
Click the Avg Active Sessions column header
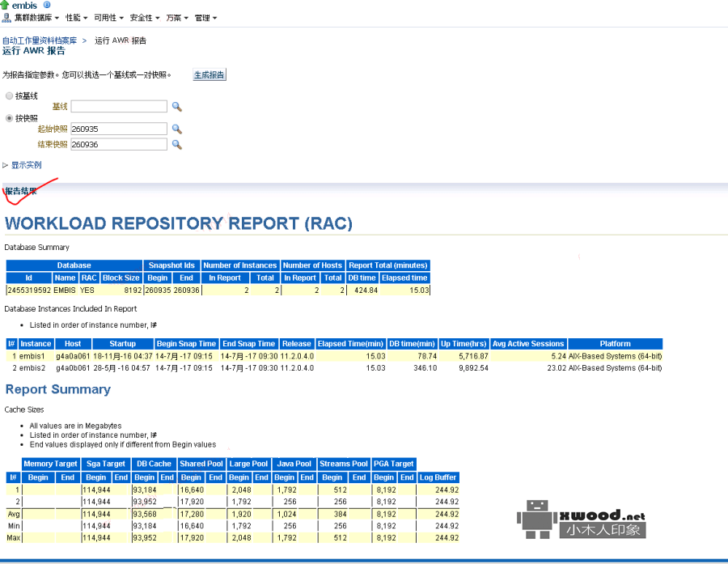point(528,344)
